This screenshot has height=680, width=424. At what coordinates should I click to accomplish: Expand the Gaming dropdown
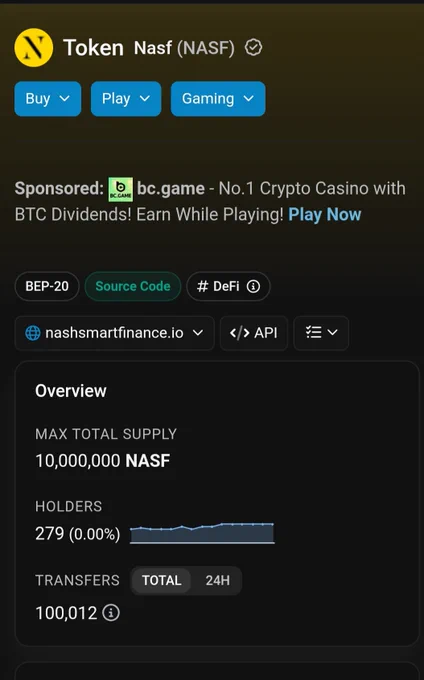pos(218,98)
